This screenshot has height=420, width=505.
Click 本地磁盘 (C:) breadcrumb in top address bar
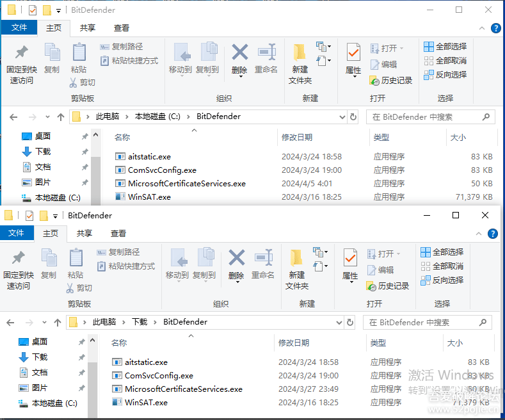click(x=157, y=117)
